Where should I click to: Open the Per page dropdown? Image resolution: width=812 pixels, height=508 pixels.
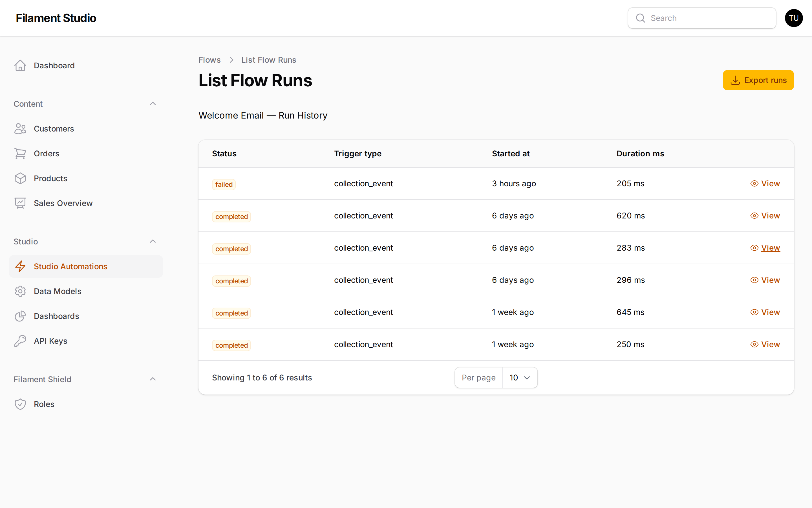[x=520, y=378]
